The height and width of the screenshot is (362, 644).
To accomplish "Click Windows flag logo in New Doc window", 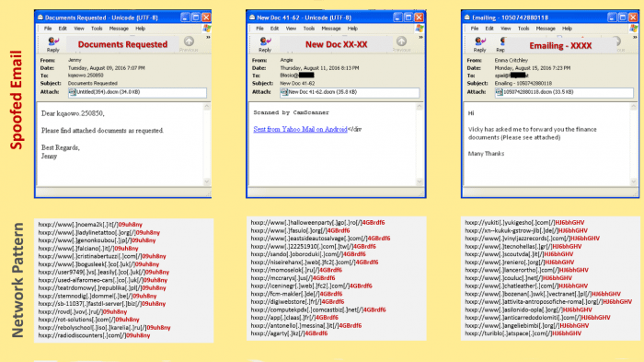I will (420, 29).
